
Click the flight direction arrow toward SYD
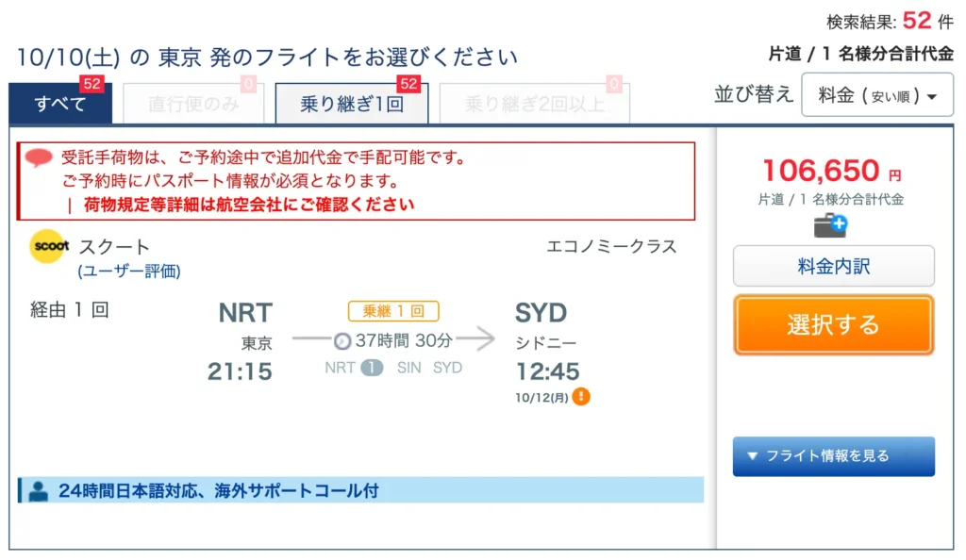tap(476, 338)
